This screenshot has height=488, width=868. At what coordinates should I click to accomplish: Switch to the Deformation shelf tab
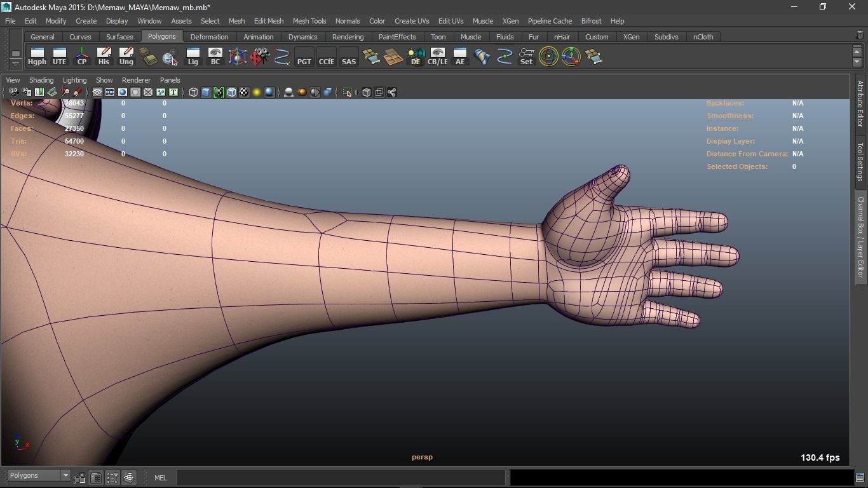click(209, 37)
